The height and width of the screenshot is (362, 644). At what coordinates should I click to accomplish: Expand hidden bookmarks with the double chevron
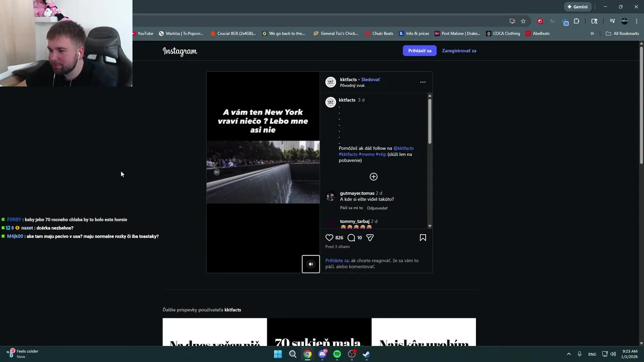(592, 34)
